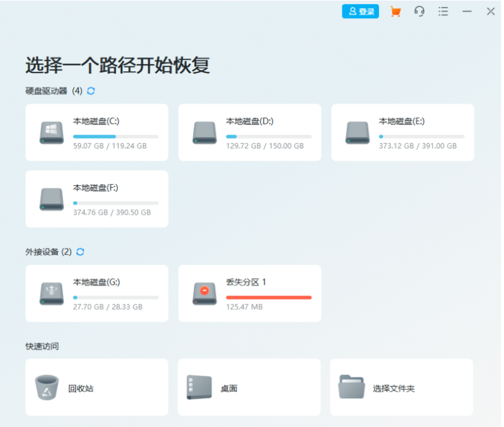Open customer support via headset icon
Screen dimensions: 504x427
[x=419, y=11]
